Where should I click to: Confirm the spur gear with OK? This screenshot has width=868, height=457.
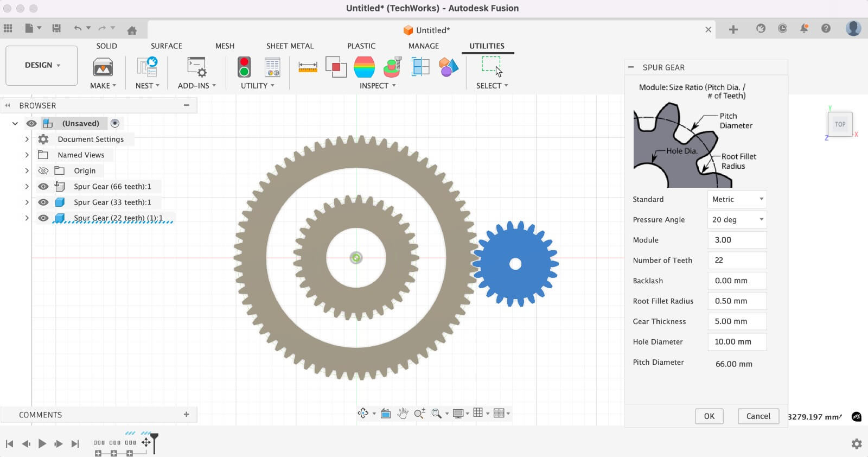709,416
